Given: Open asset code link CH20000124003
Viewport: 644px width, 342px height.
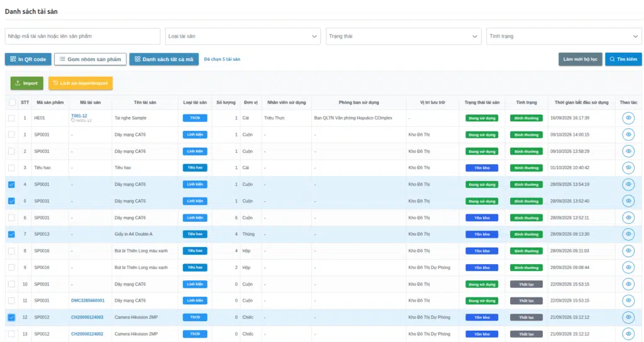Looking at the screenshot, I should pos(87,317).
